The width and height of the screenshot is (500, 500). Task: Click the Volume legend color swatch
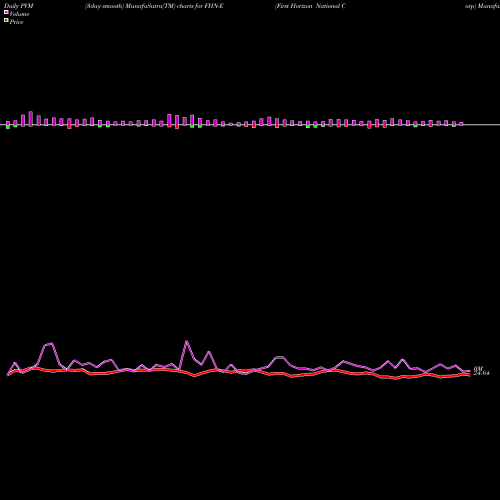coord(6,12)
